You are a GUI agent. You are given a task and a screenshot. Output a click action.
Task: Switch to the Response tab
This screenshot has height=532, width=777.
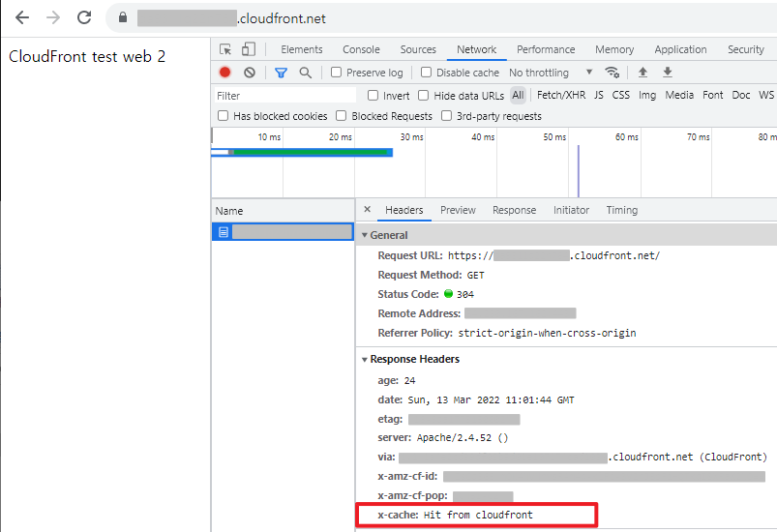515,210
